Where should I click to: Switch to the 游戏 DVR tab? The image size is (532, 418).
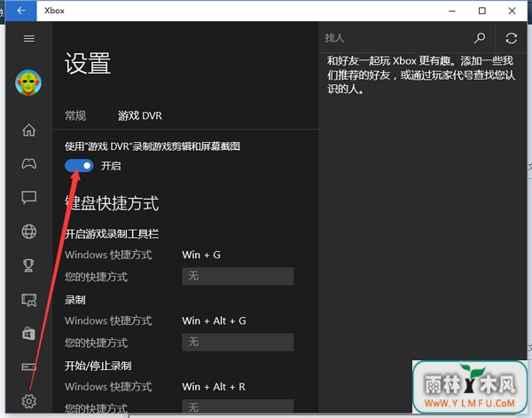pos(140,115)
